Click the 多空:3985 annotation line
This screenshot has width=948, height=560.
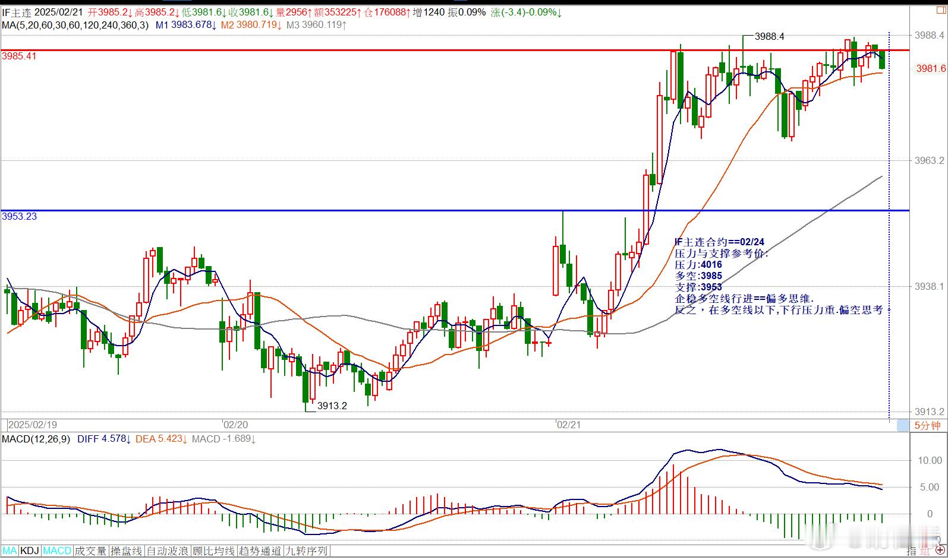point(698,276)
